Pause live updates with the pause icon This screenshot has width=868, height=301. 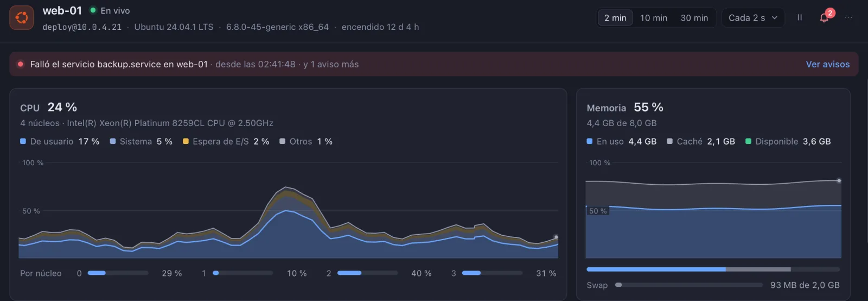[800, 17]
